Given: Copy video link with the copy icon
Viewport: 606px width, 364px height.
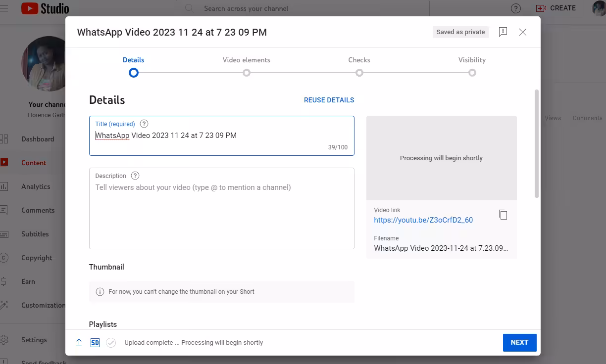Looking at the screenshot, I should [503, 215].
